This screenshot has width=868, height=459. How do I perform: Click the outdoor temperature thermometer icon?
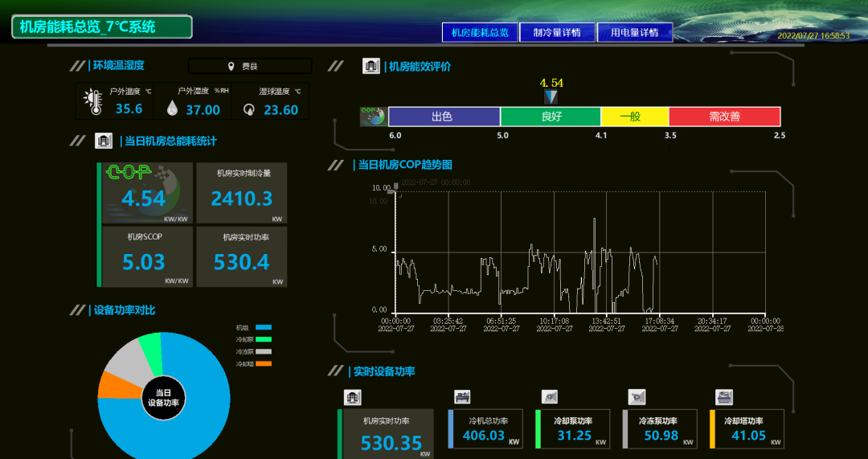tap(93, 102)
